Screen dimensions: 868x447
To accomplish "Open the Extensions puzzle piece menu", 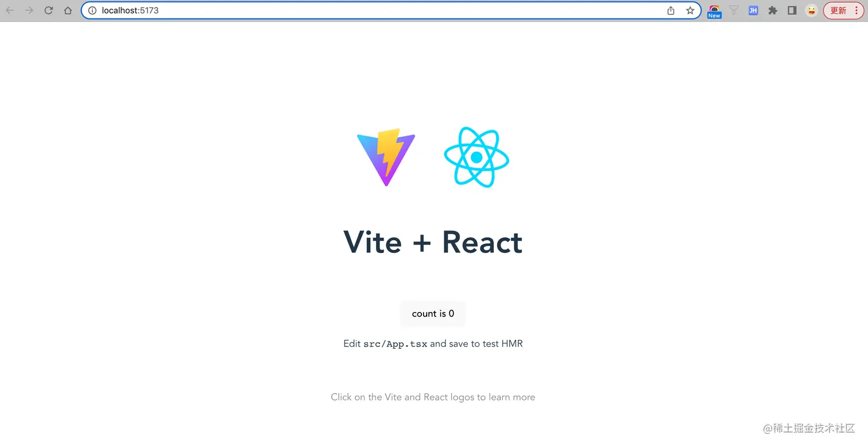I will tap(773, 10).
